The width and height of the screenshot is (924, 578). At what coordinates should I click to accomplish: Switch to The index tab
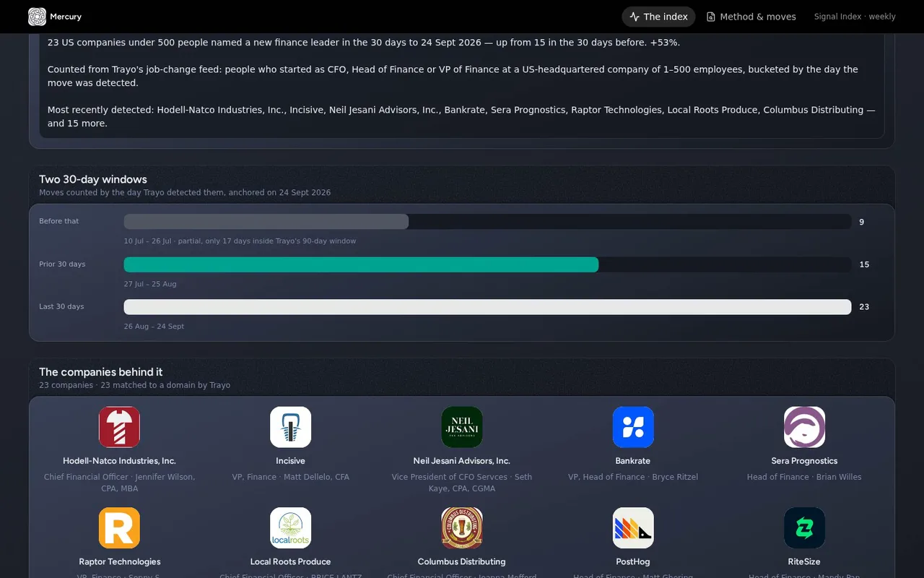[x=658, y=17]
